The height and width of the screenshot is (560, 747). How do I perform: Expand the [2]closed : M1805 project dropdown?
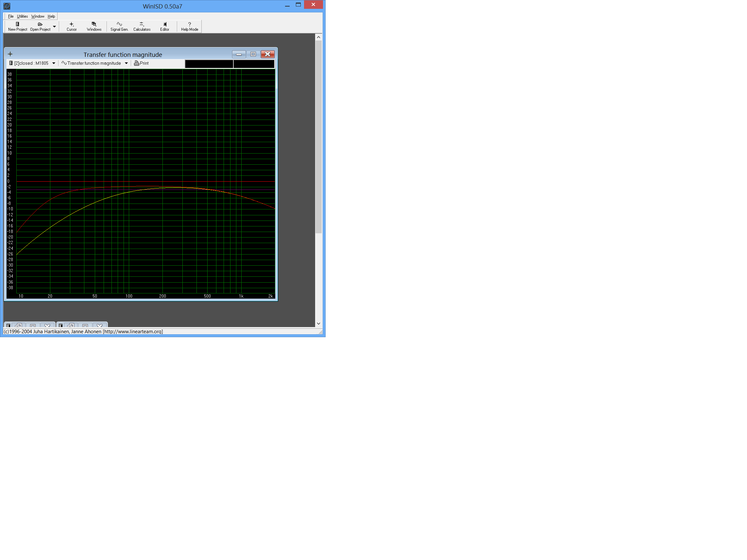(54, 63)
